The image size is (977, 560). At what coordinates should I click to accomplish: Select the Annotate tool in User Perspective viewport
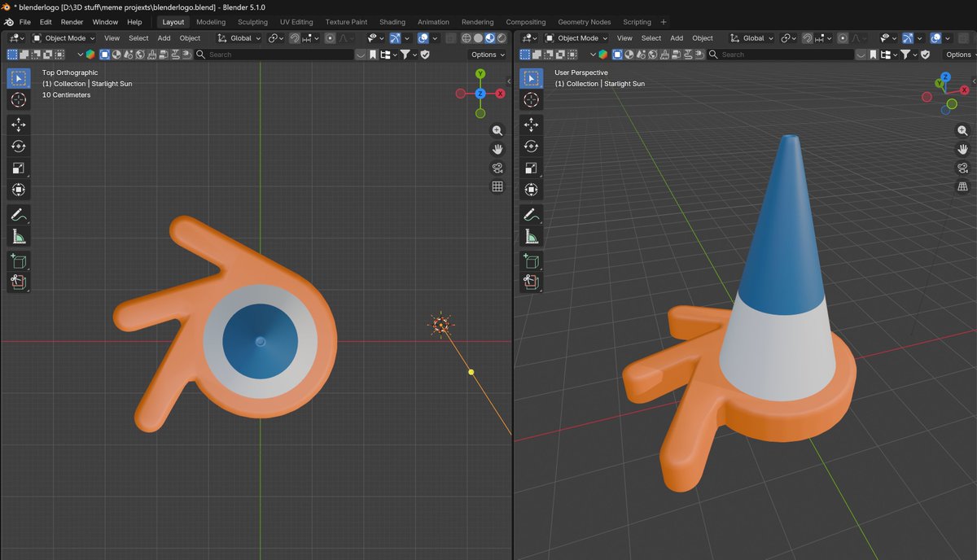[x=531, y=215]
